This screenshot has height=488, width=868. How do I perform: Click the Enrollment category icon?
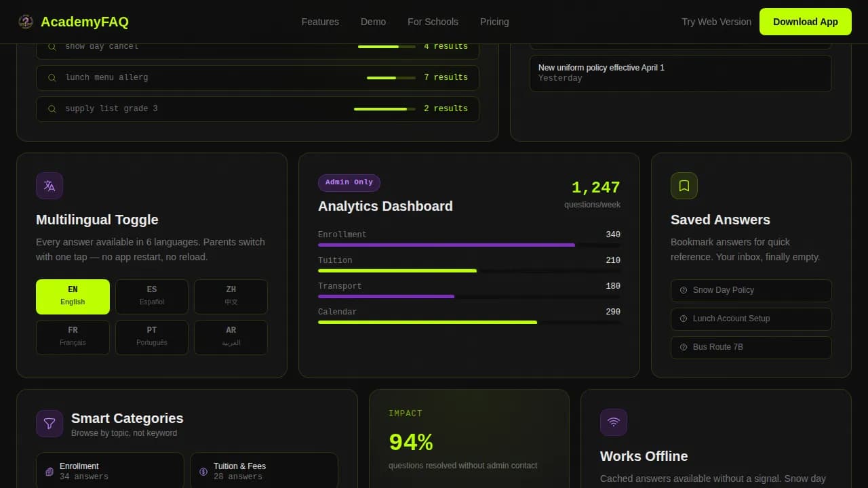50,472
